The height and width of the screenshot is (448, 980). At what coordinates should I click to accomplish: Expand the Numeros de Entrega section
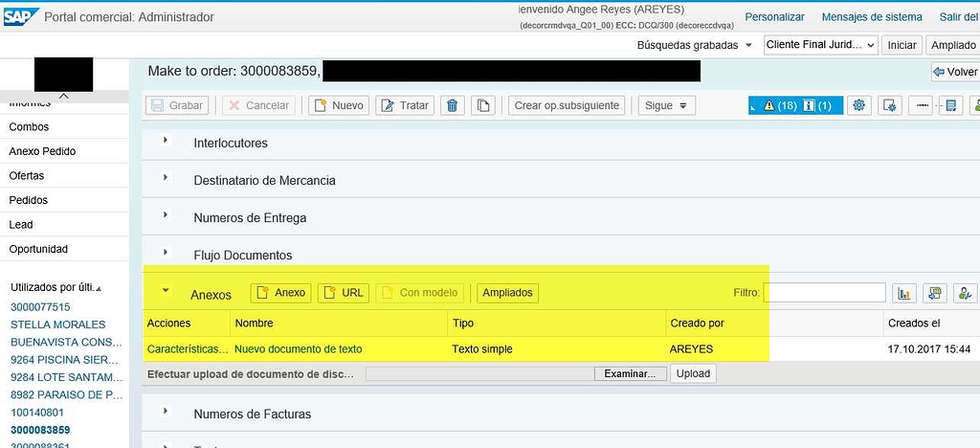tap(166, 215)
